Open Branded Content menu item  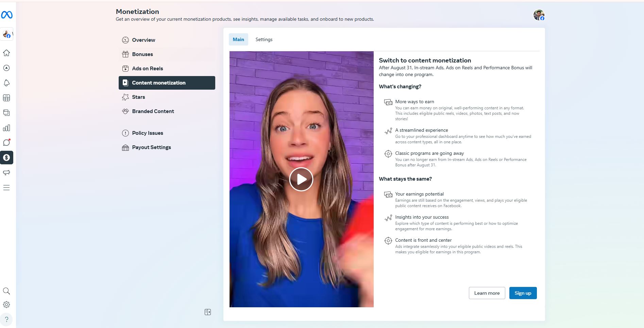[x=167, y=111]
